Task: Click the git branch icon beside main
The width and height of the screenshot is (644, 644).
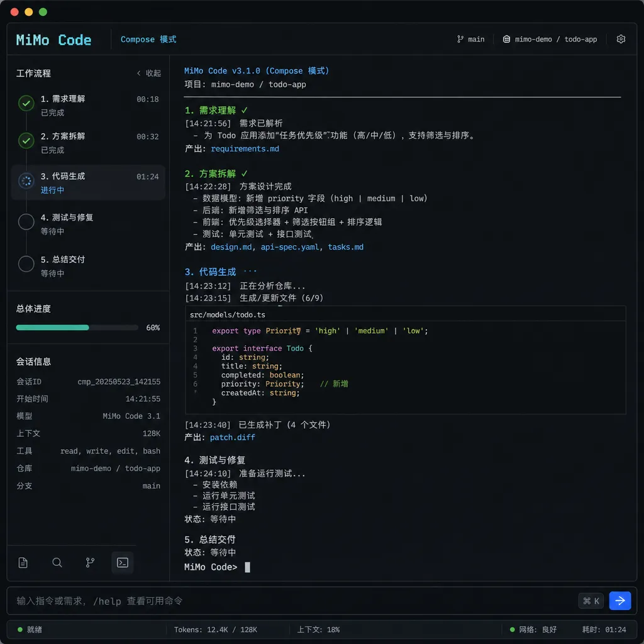Action: 460,39
